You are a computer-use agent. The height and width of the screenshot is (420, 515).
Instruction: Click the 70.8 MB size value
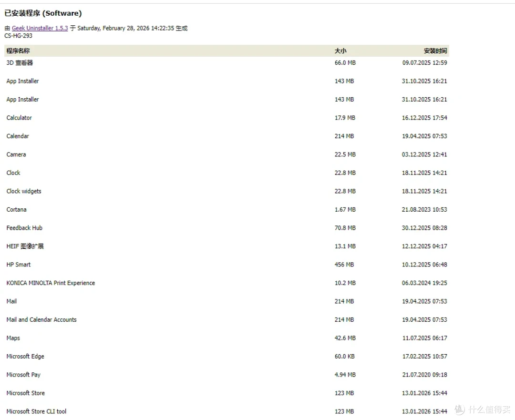345,228
